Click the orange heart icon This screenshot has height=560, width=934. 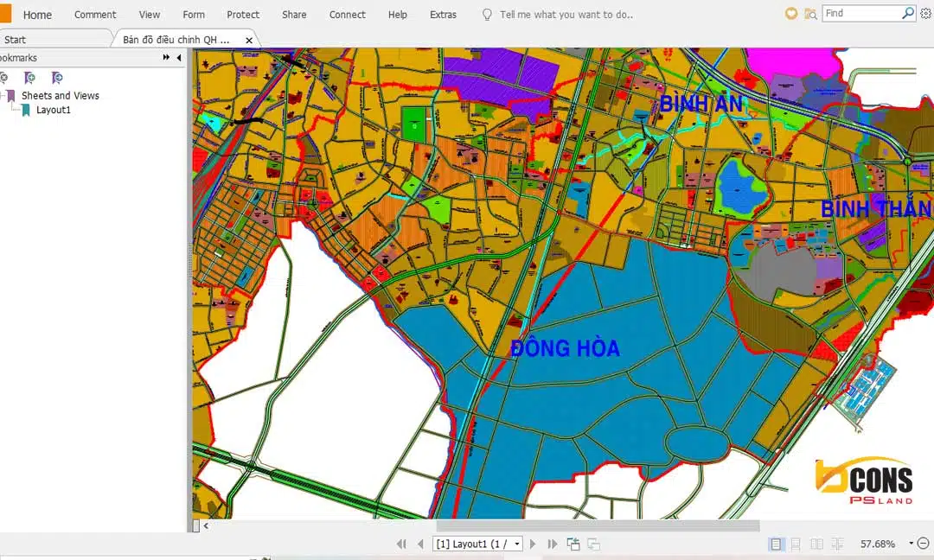[x=791, y=13]
